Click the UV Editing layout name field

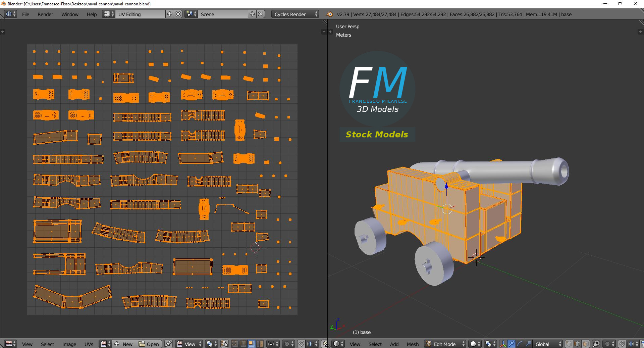point(141,14)
